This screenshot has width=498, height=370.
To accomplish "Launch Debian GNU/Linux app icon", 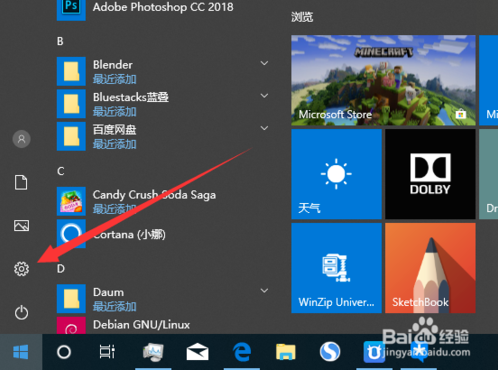I will [71, 326].
